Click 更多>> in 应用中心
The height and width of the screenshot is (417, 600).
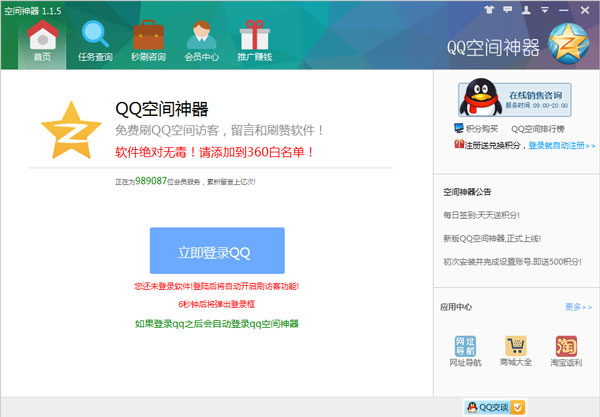coord(579,307)
